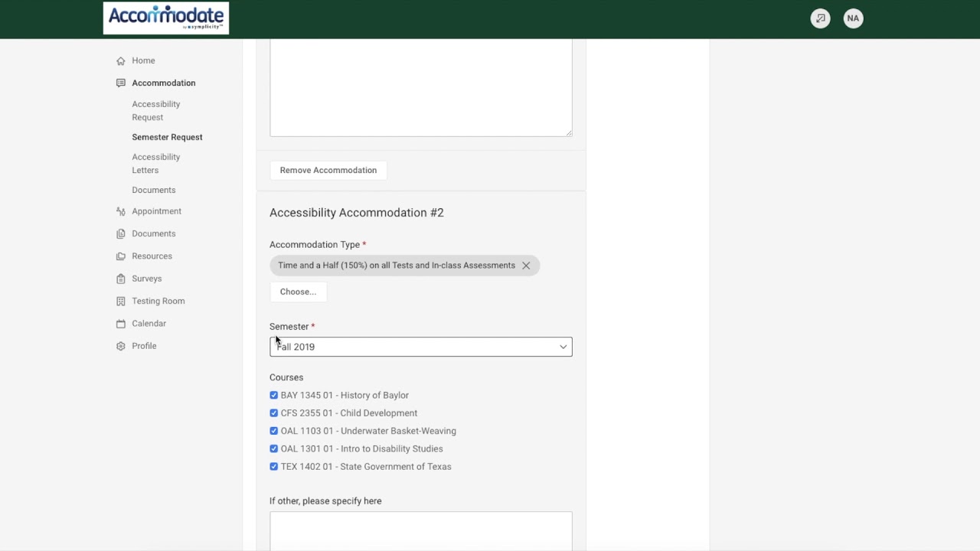Screen dimensions: 980x551
Task: Click the Appointment icon in sidebar
Action: point(121,211)
